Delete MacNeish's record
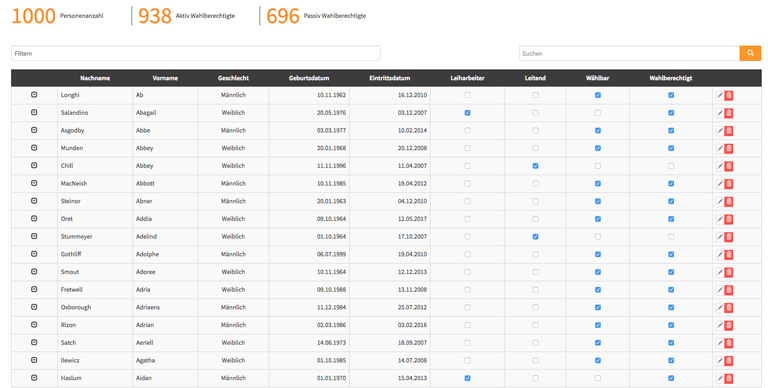768x388 pixels. [x=729, y=184]
